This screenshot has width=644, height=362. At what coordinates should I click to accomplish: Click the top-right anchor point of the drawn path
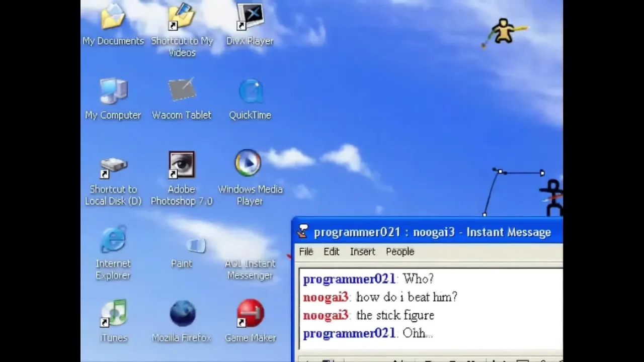[542, 173]
